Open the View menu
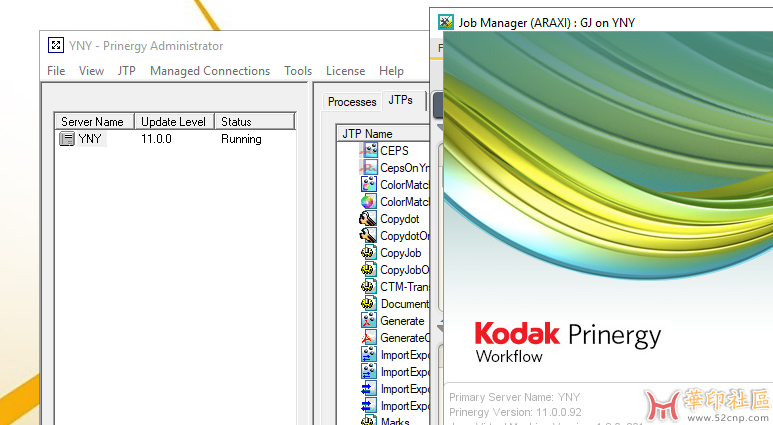 (x=91, y=71)
